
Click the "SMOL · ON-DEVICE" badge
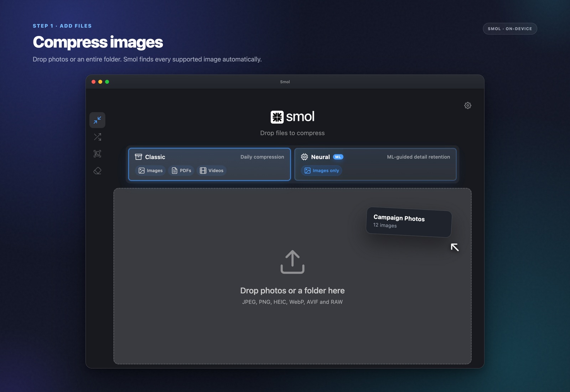pyautogui.click(x=510, y=29)
